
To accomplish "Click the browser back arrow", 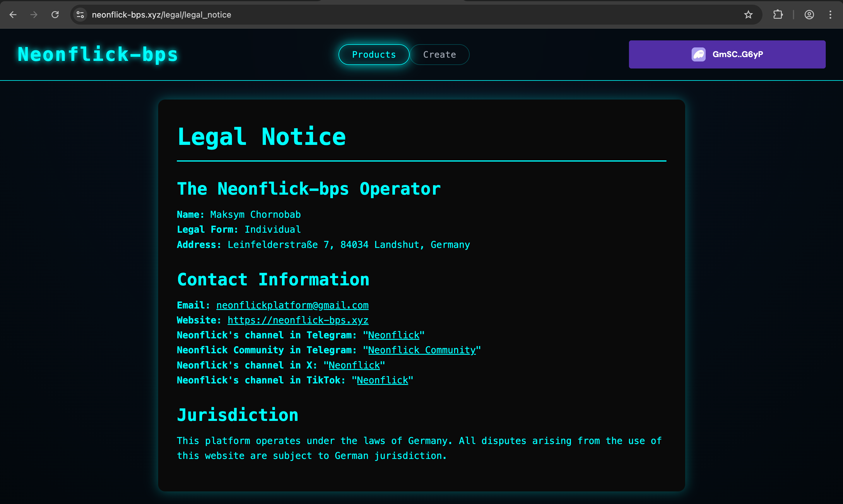I will [x=13, y=15].
